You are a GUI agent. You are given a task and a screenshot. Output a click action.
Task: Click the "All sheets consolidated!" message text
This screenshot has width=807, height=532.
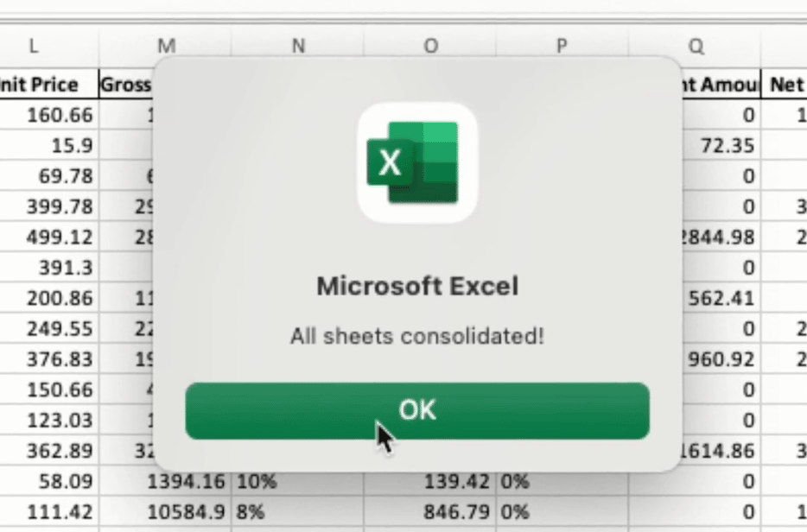click(417, 336)
